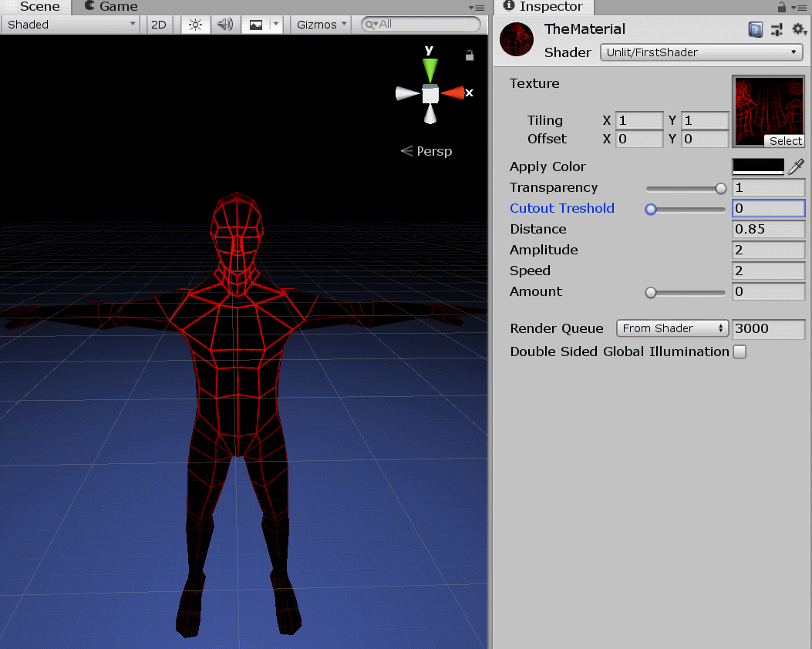This screenshot has height=649, width=812.
Task: Click the scene search field
Action: tap(421, 25)
